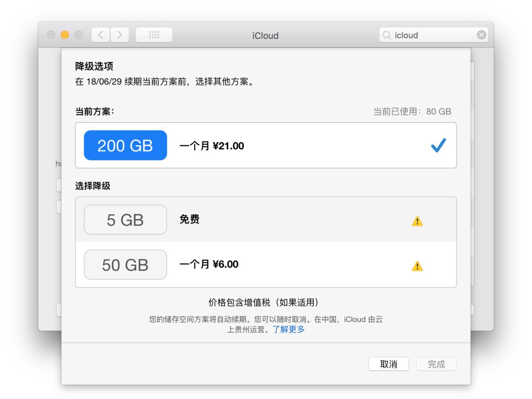Click the back arrow in toolbar
This screenshot has height=399, width=532.
click(x=100, y=35)
